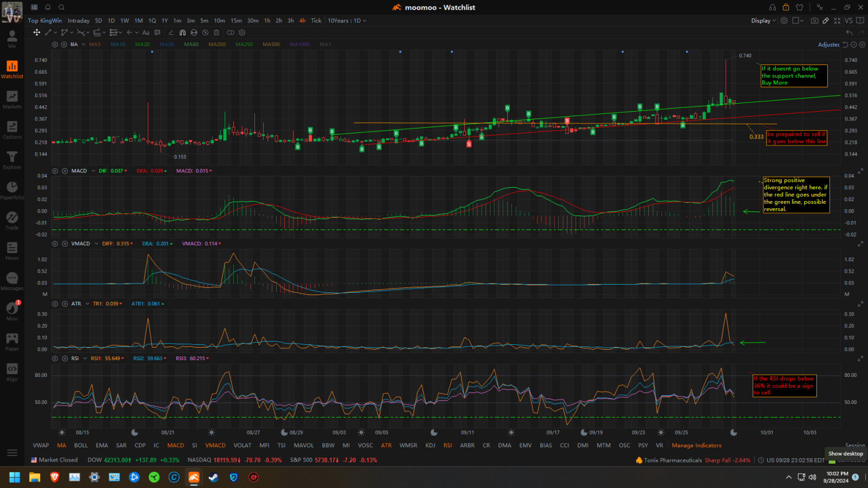The height and width of the screenshot is (488, 868).
Task: Select the 4h timeframe tab
Action: click(x=302, y=21)
